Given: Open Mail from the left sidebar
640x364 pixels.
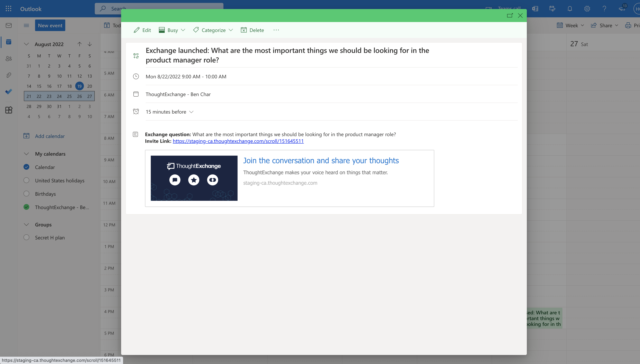Looking at the screenshot, I should [8, 25].
